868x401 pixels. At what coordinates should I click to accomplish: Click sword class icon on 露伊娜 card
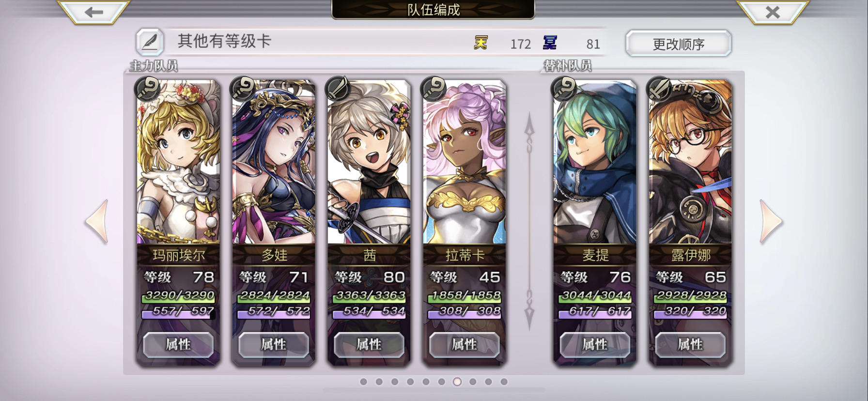point(659,89)
